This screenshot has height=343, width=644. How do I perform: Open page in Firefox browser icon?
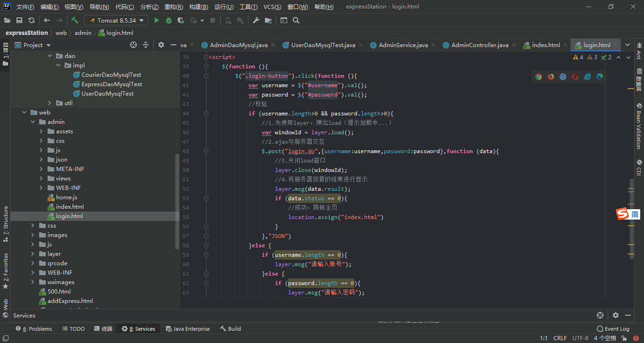[551, 77]
